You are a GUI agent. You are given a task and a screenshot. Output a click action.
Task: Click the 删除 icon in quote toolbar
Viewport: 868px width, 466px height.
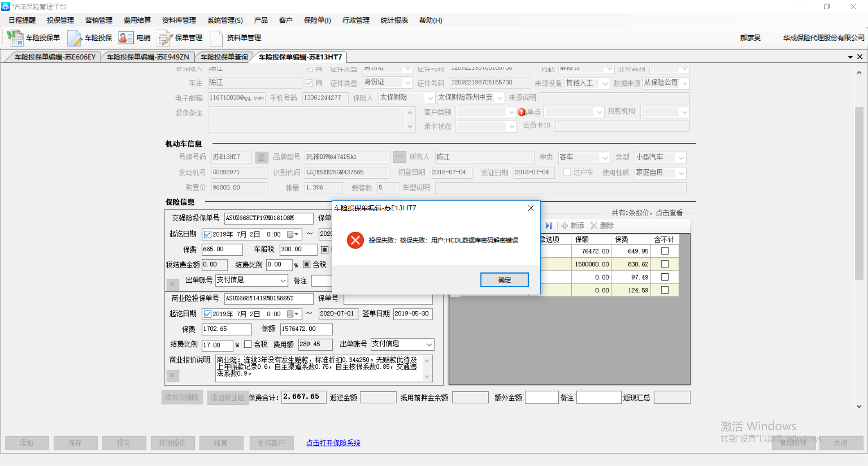pos(594,226)
